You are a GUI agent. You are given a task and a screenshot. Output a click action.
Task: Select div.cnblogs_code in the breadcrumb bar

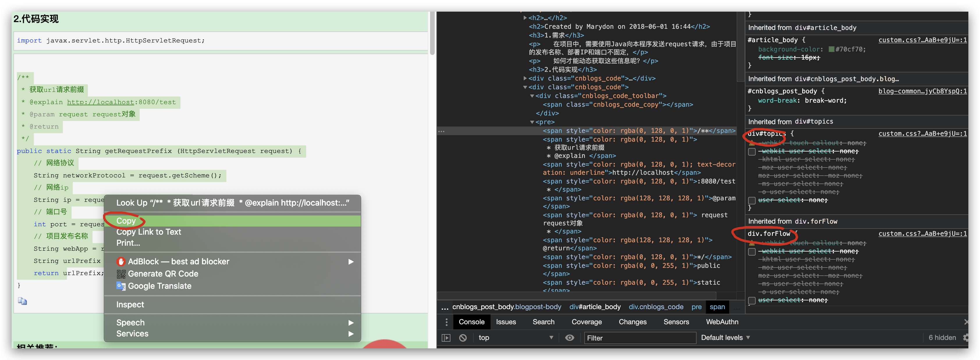click(656, 307)
